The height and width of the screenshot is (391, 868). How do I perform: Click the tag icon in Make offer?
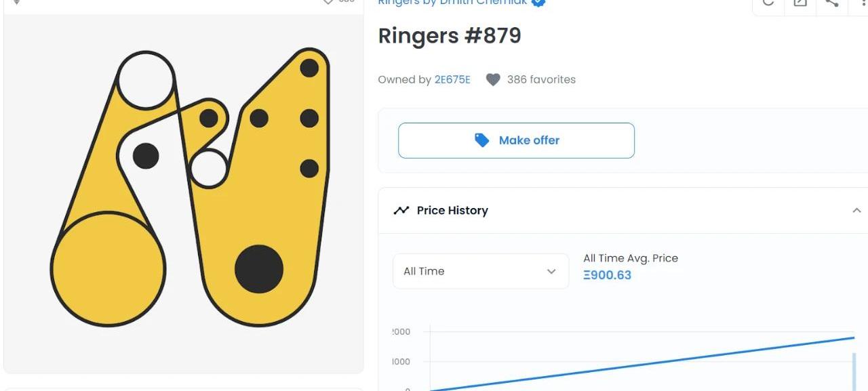click(482, 140)
